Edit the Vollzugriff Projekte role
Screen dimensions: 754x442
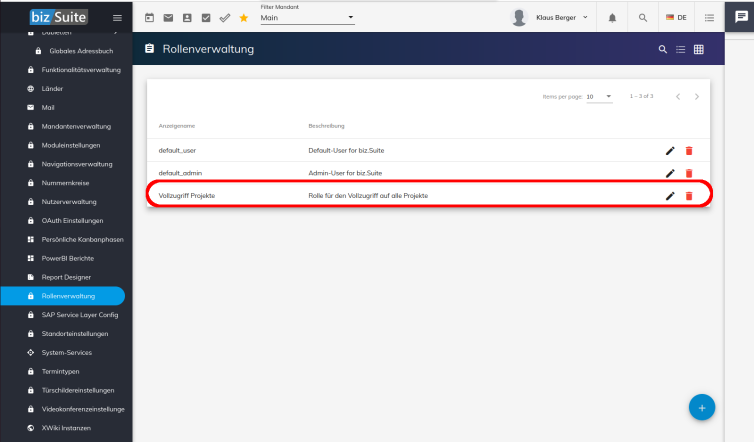[x=670, y=196]
